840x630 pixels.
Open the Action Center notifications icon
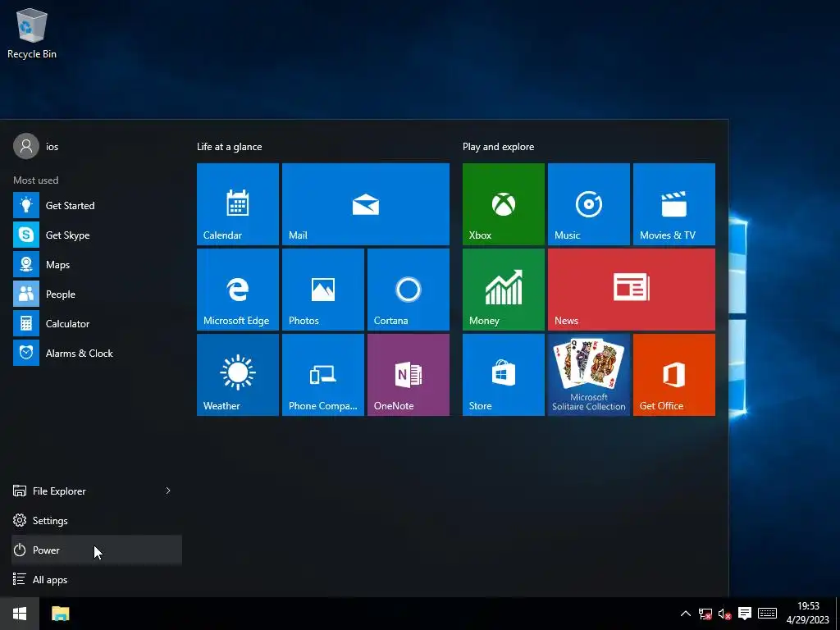[x=745, y=614]
